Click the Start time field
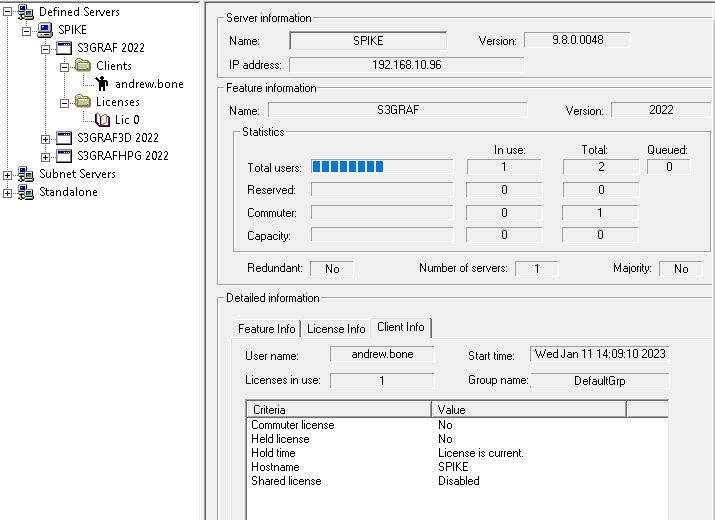 600,354
